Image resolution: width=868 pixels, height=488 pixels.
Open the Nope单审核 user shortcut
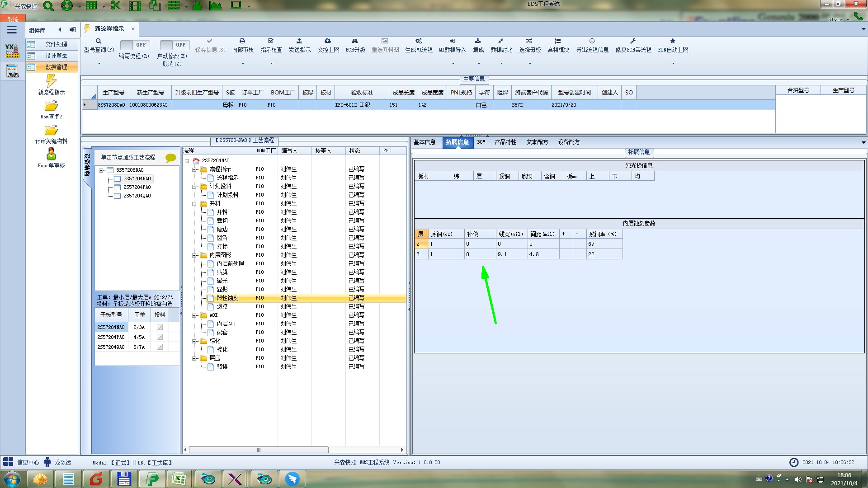click(51, 159)
